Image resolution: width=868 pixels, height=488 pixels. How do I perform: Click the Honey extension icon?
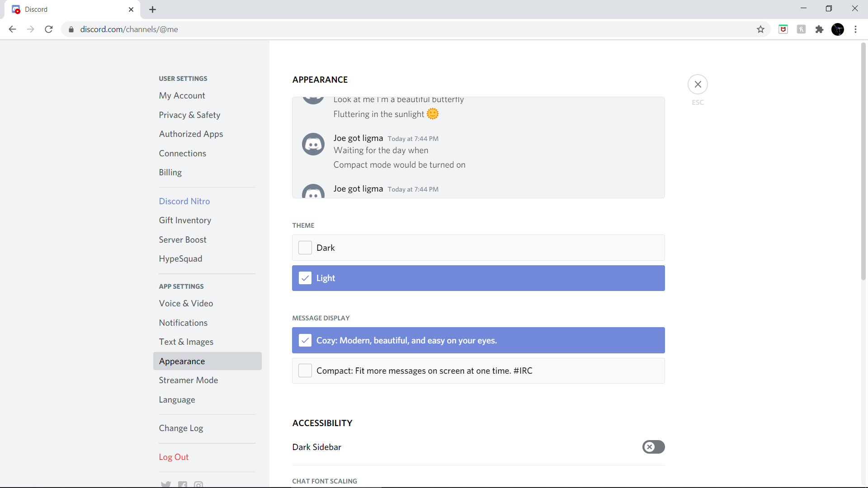click(801, 29)
